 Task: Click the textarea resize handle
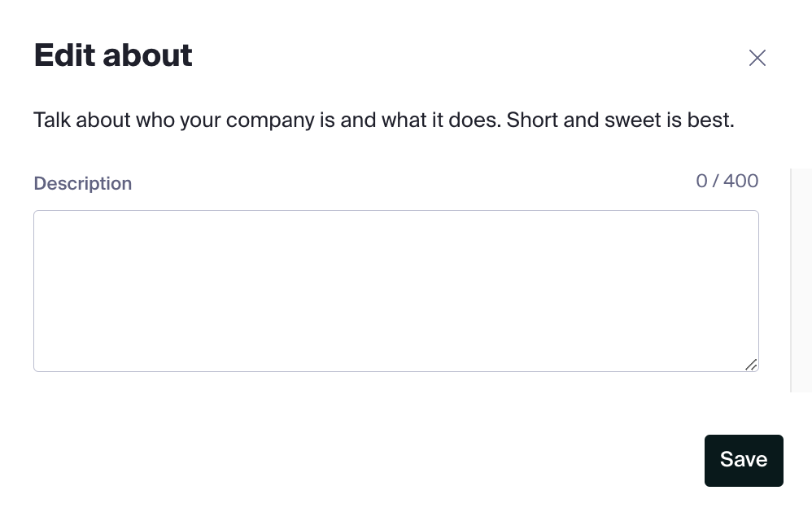(x=751, y=365)
